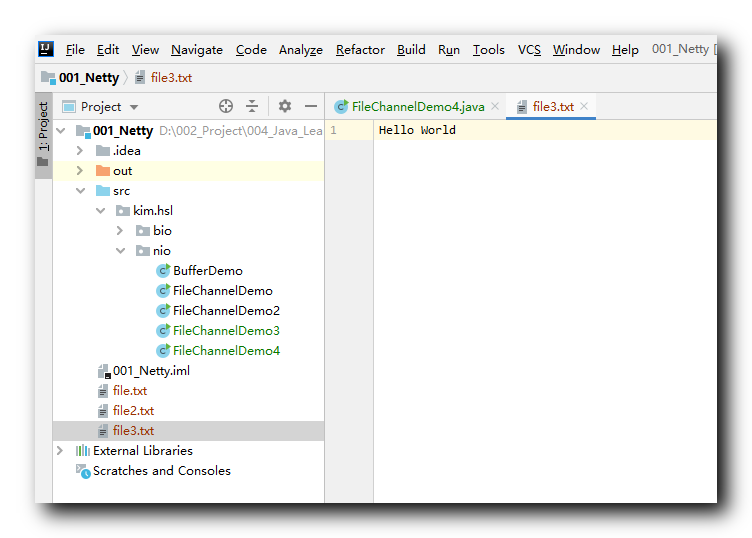Click the kim.hsl package icon
Image resolution: width=752 pixels, height=538 pixels.
(123, 211)
